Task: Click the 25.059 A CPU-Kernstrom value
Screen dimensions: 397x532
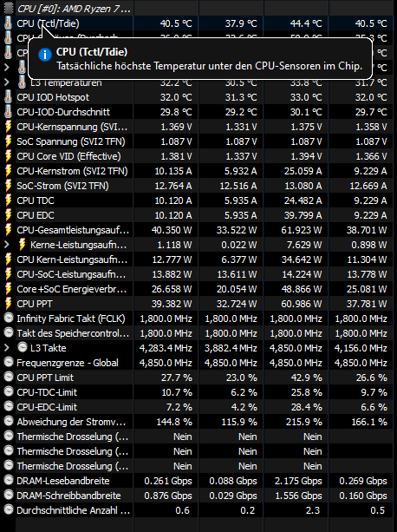Action: point(303,171)
